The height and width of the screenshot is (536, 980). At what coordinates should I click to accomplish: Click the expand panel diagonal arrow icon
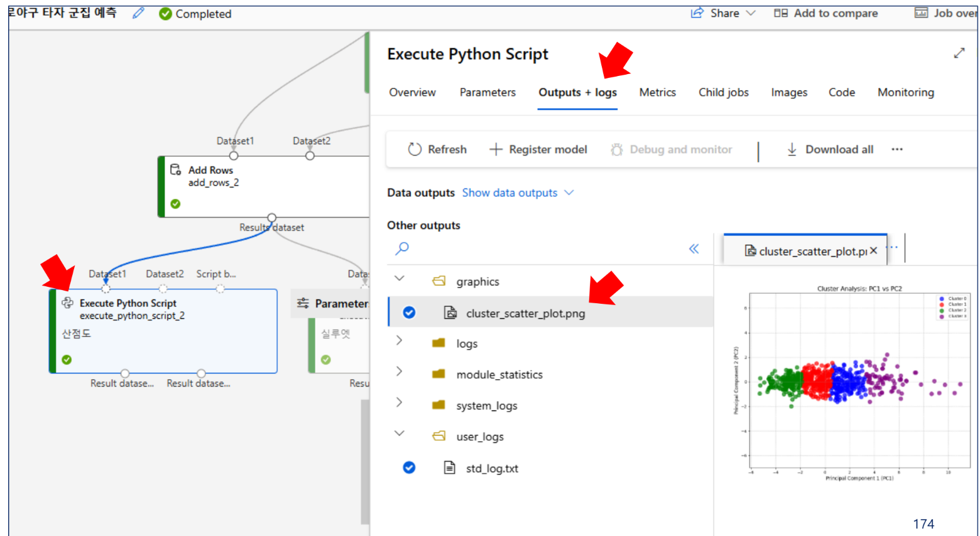point(959,53)
